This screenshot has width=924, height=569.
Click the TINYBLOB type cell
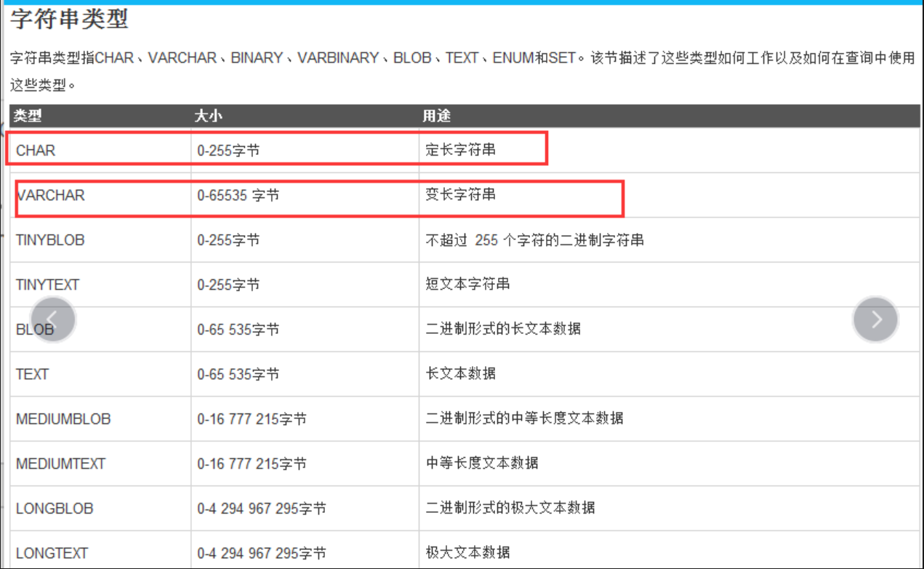click(x=100, y=239)
